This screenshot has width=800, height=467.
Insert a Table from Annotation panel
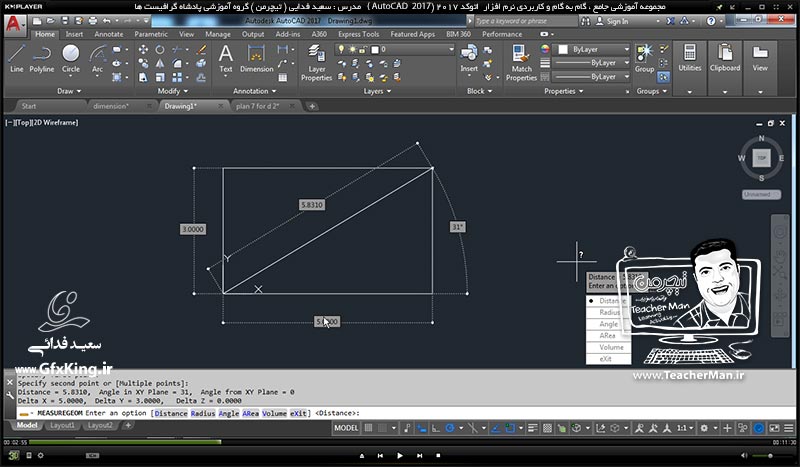(x=283, y=78)
